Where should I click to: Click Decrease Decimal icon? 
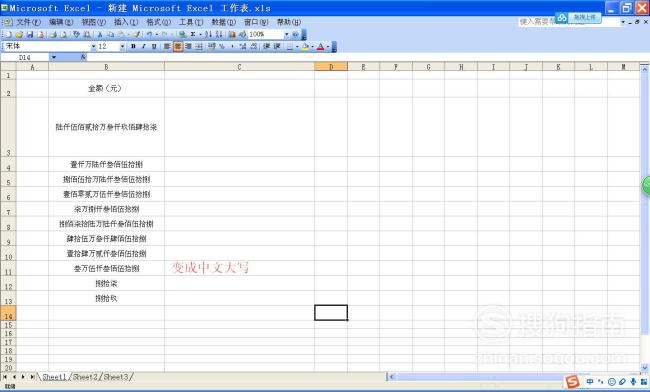(x=254, y=46)
